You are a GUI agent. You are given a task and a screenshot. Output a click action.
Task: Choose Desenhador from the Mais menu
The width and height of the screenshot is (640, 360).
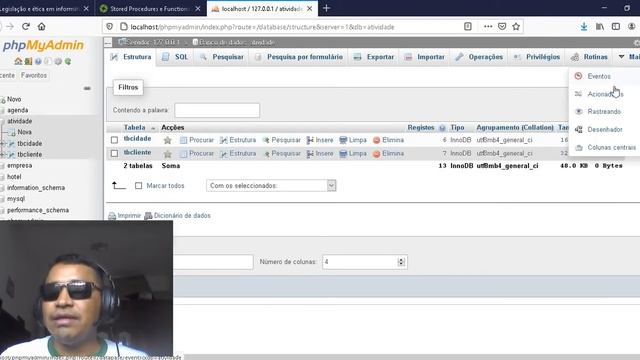pos(604,130)
